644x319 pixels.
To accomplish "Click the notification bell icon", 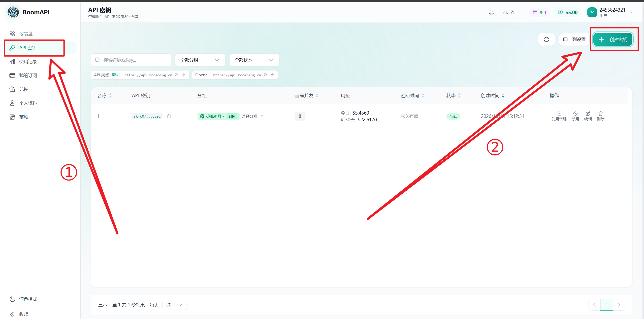I will click(x=491, y=12).
